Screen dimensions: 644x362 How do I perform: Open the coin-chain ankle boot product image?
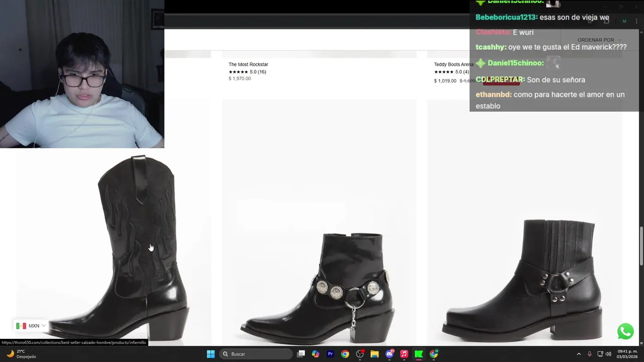(319, 222)
